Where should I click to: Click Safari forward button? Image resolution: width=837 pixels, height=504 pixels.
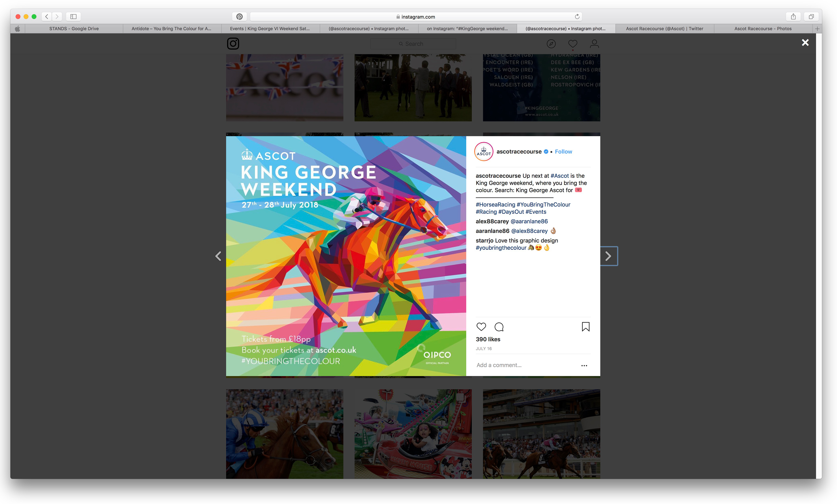57,16
